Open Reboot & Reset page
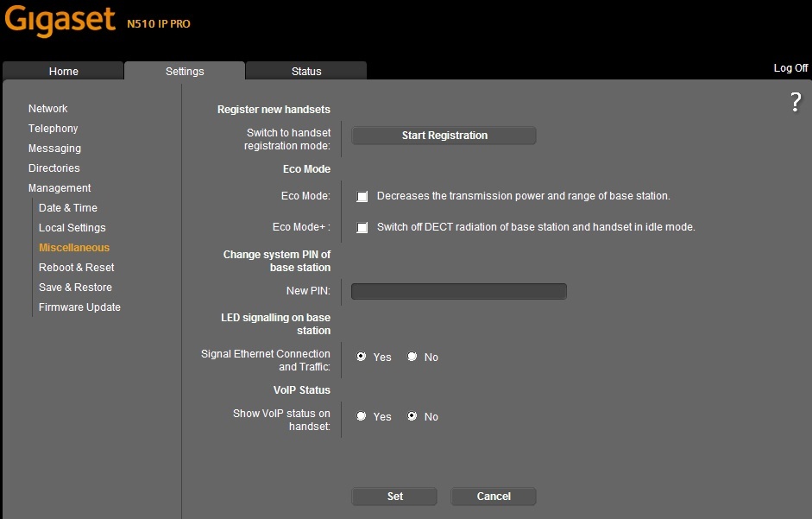Viewport: 812px width, 519px height. (x=76, y=268)
